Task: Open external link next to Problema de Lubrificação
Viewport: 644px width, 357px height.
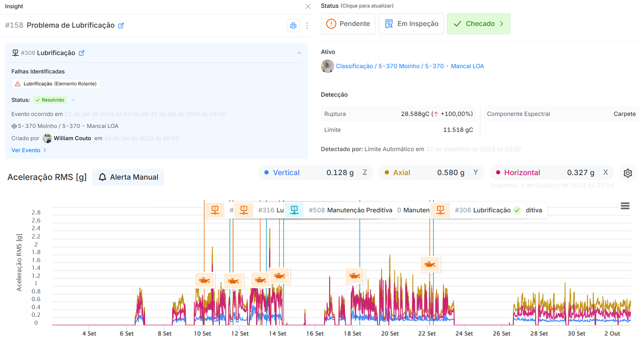Action: click(121, 26)
